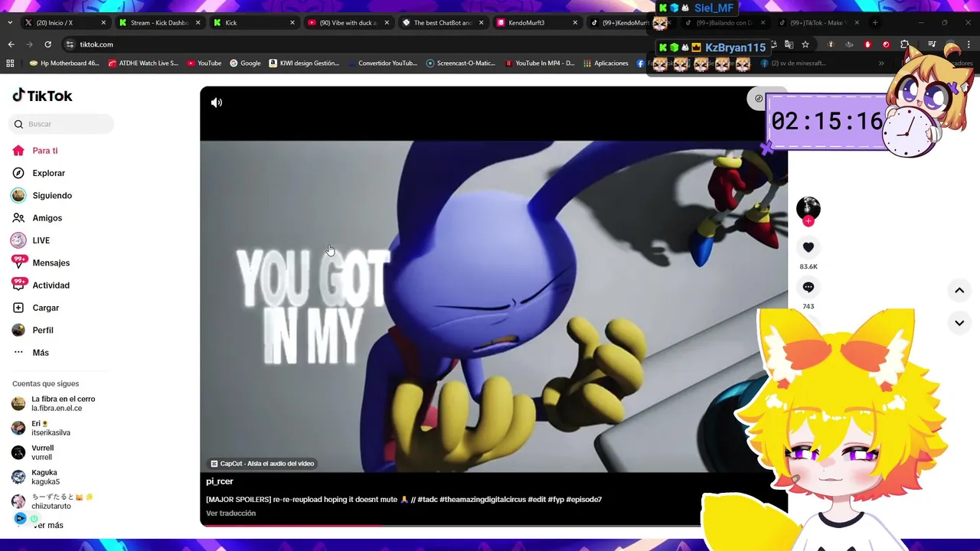
Task: Focus the Buscar search field
Action: (61, 124)
